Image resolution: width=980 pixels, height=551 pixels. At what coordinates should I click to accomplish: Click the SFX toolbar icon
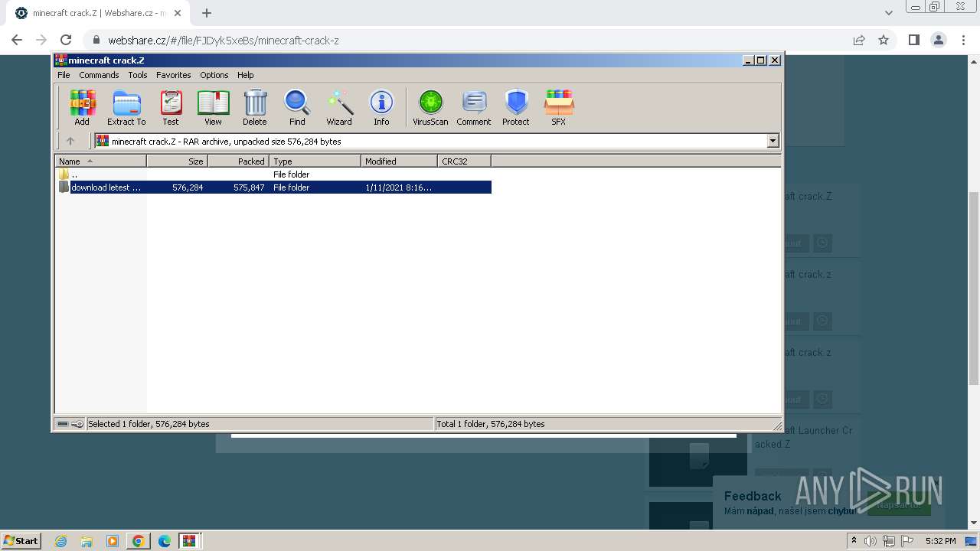[559, 107]
